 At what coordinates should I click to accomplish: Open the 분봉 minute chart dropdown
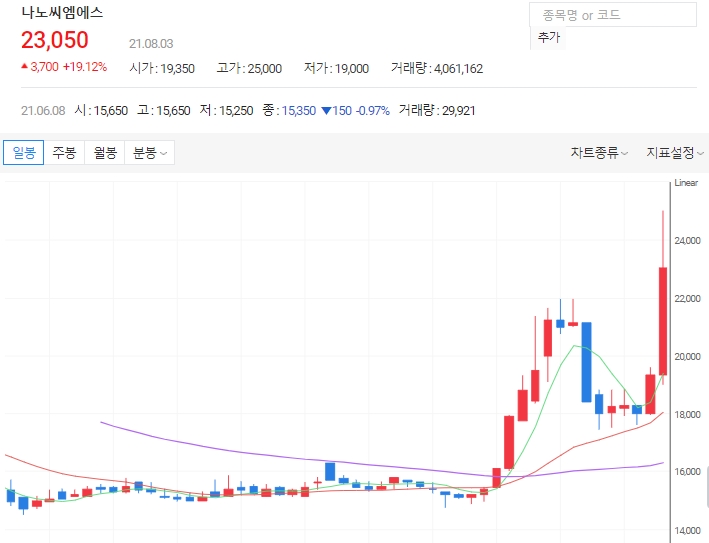pos(150,152)
